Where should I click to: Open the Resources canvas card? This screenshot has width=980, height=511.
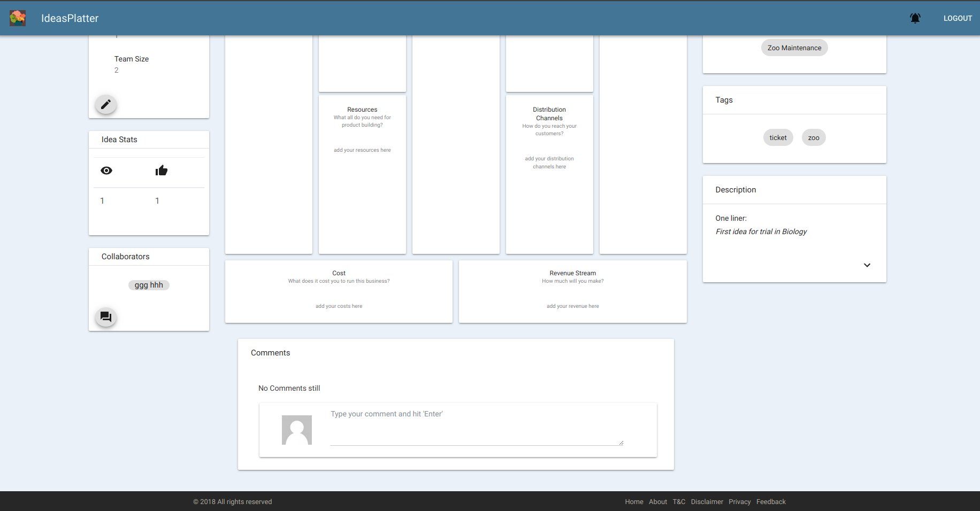[362, 174]
